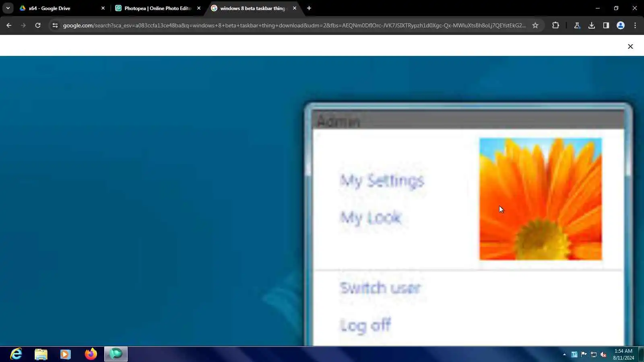Open the Chrome profile avatar
This screenshot has width=644, height=362.
pos(621,25)
